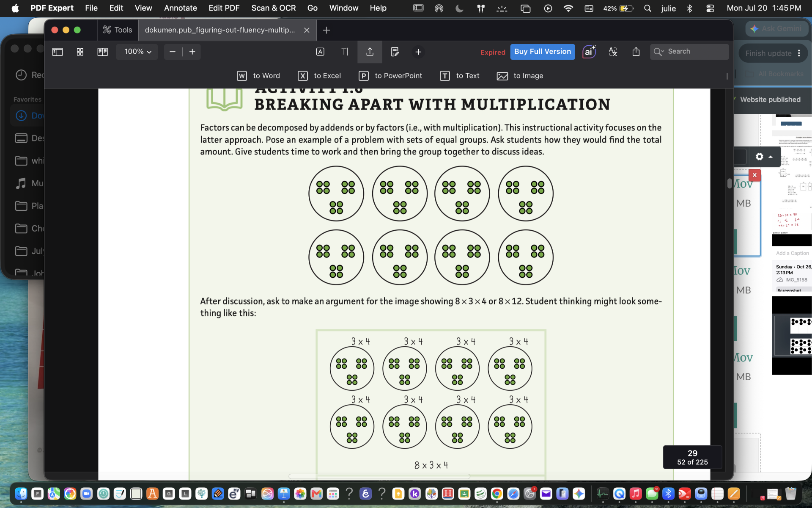The width and height of the screenshot is (812, 508).
Task: Toggle the sidebar panel view
Action: point(58,52)
